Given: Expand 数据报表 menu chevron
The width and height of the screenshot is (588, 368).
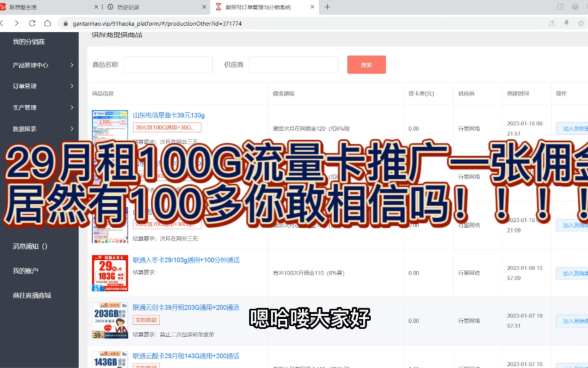Looking at the screenshot, I should coord(72,128).
